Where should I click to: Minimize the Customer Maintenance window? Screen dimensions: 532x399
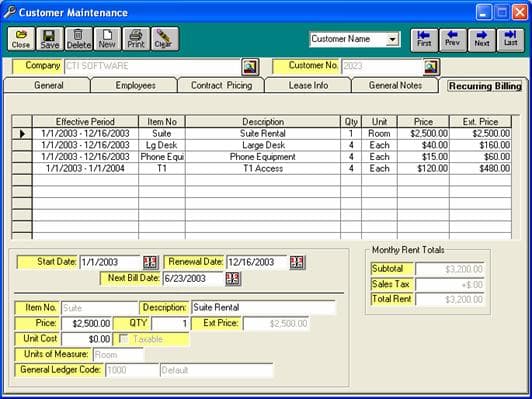coord(484,13)
